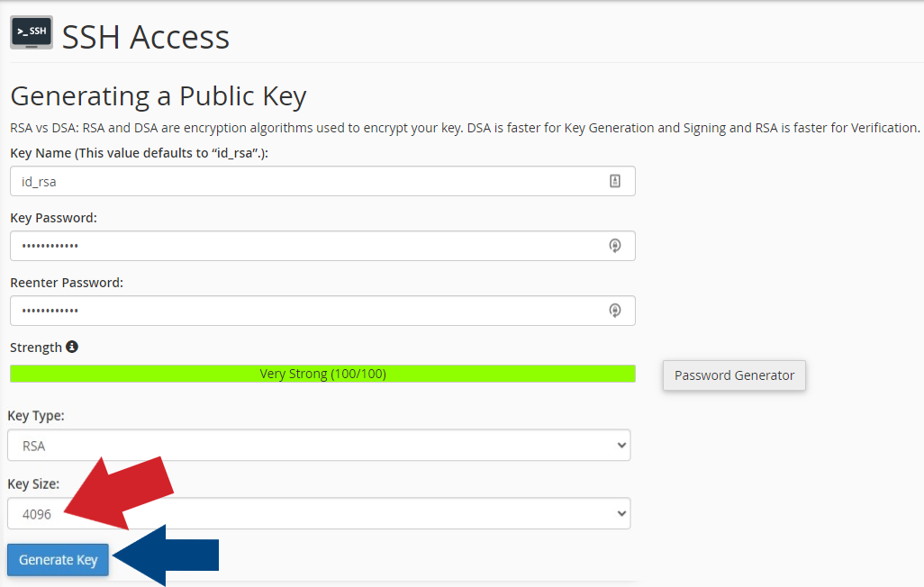924x587 pixels.
Task: Expand the Key Size chevron arrow
Action: point(621,512)
